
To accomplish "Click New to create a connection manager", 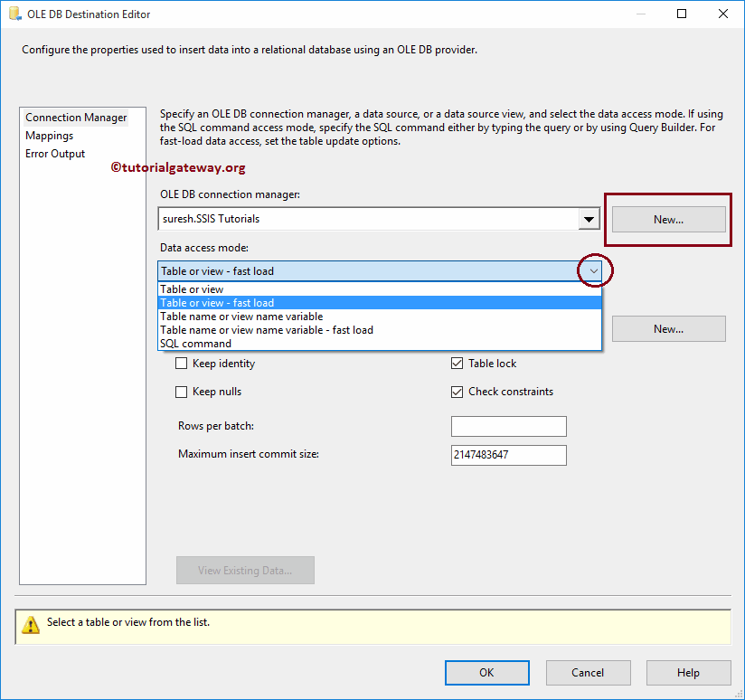I will [x=668, y=218].
